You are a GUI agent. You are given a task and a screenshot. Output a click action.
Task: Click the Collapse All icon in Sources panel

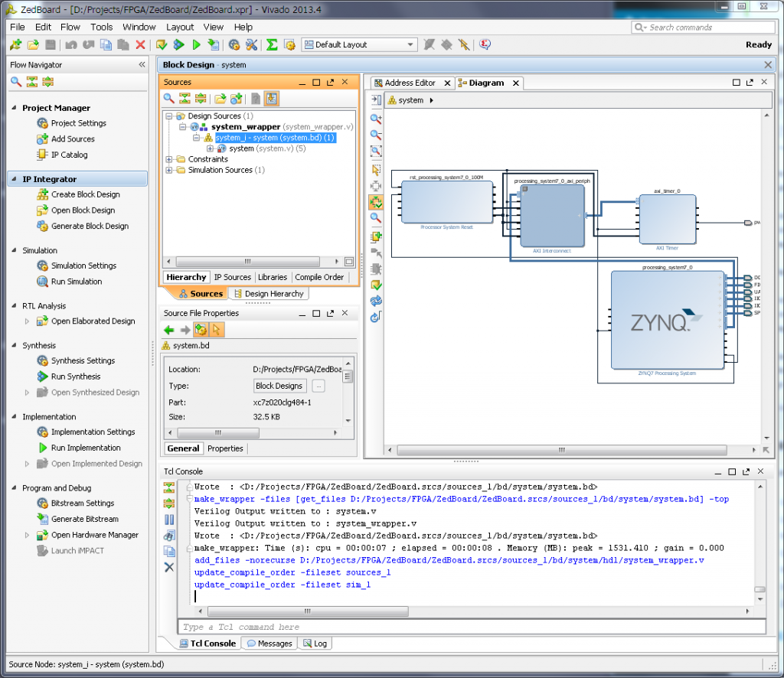pos(185,98)
